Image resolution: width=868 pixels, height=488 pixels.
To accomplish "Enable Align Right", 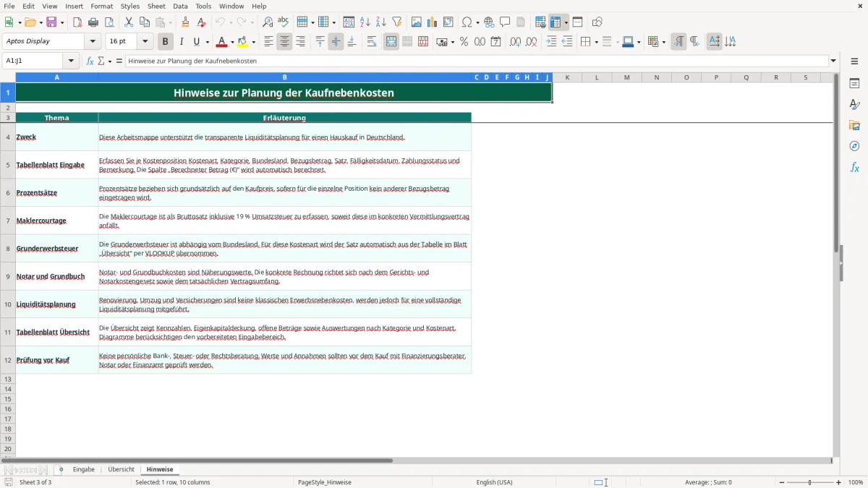I will (300, 42).
